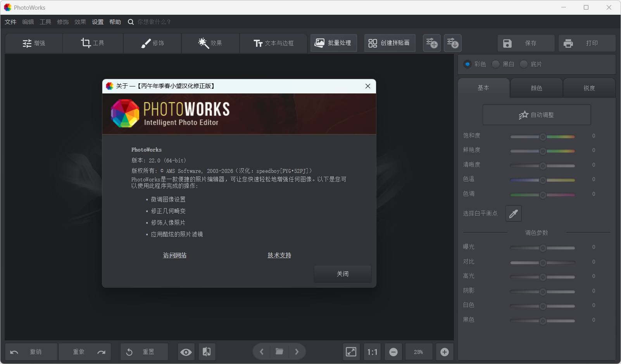Viewport: 621px width, 364px height.
Task: Adjust the 饱和度 saturation slider
Action: (x=543, y=136)
